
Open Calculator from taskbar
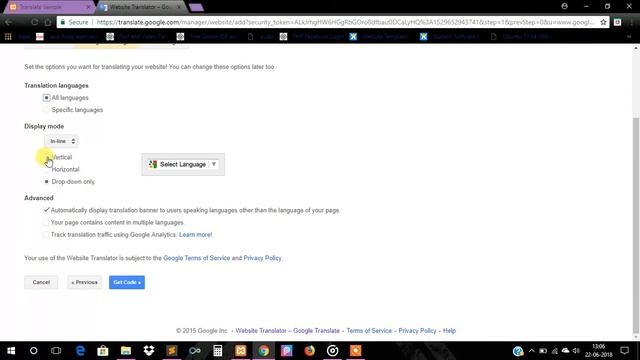click(218, 351)
